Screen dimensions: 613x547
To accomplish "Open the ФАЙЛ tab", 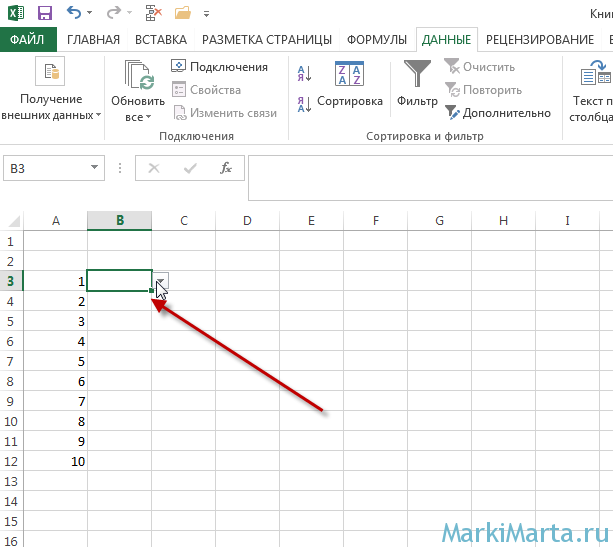I will pos(28,39).
